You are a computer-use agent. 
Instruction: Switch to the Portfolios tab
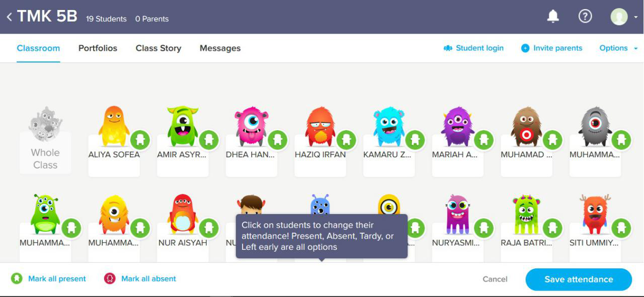click(x=98, y=48)
